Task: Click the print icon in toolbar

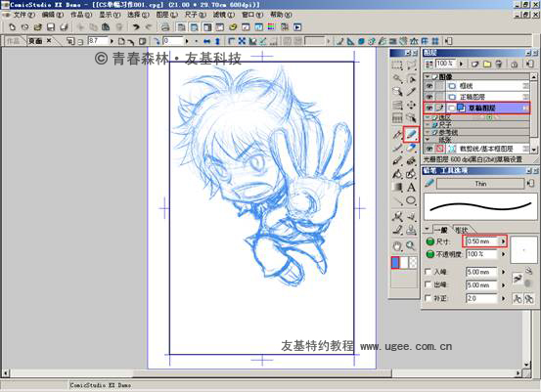Action: click(x=165, y=27)
